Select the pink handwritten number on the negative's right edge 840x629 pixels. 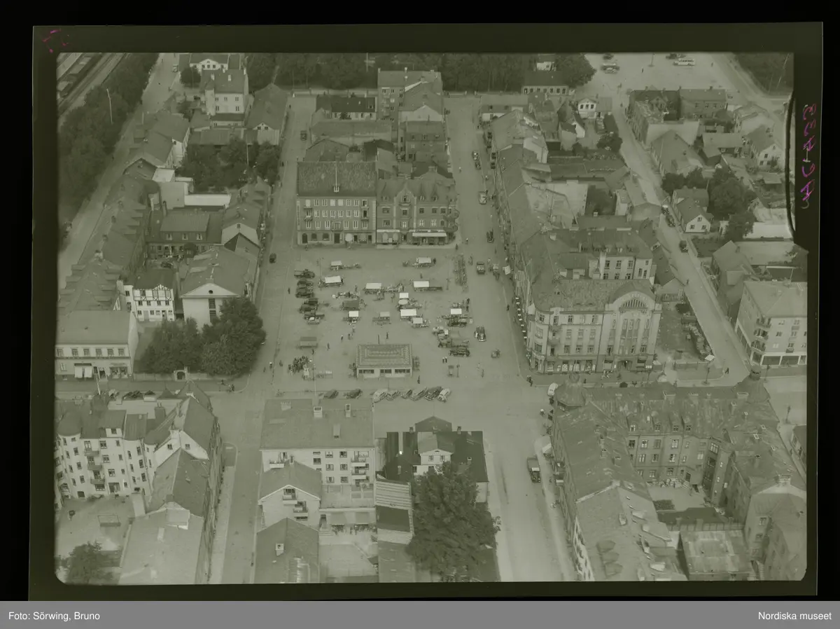(x=808, y=151)
